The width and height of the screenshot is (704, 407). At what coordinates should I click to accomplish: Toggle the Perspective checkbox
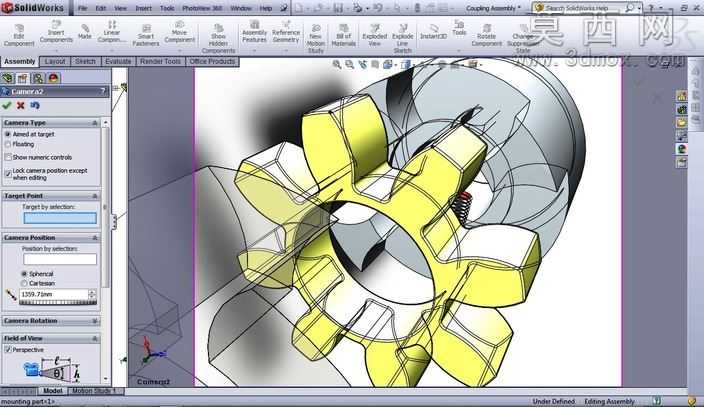[x=8, y=349]
